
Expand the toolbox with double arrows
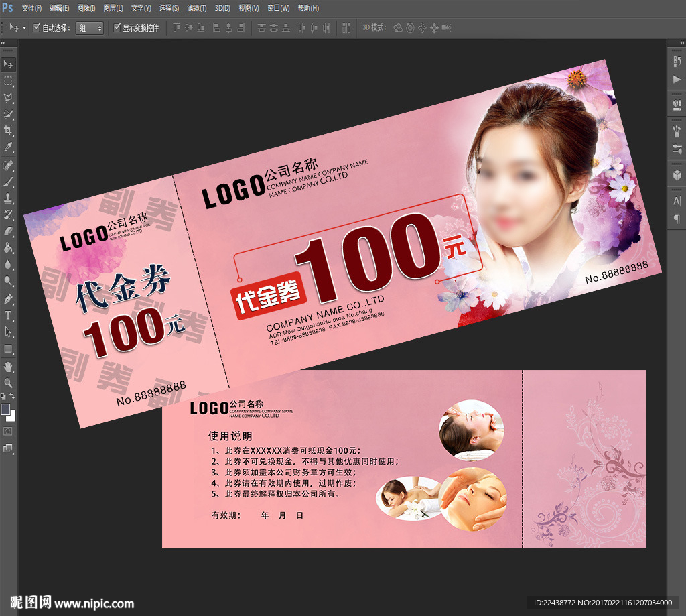3,43
